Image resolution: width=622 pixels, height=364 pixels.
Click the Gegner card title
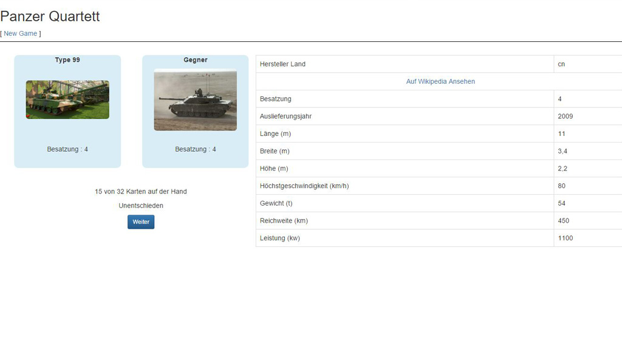196,60
